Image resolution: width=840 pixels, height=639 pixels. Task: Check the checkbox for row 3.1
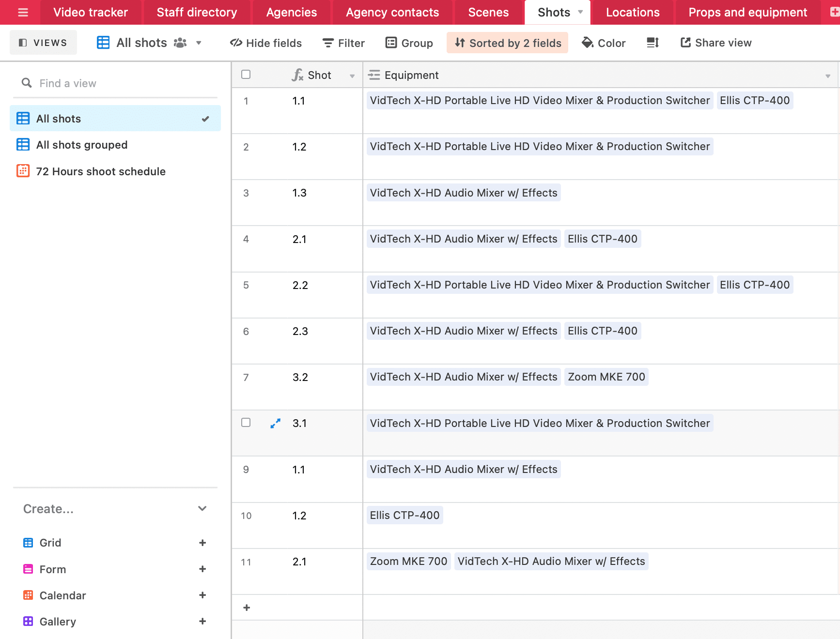[246, 423]
